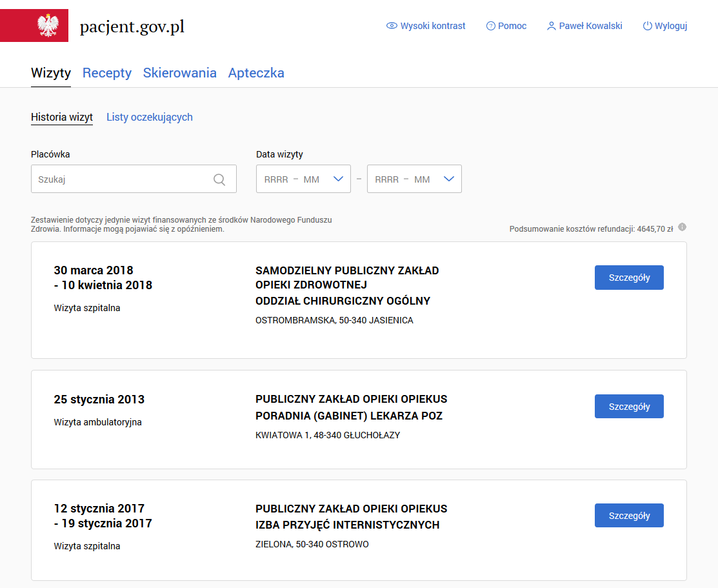Click the Placówka search input field
The height and width of the screenshot is (588, 718).
click(123, 179)
